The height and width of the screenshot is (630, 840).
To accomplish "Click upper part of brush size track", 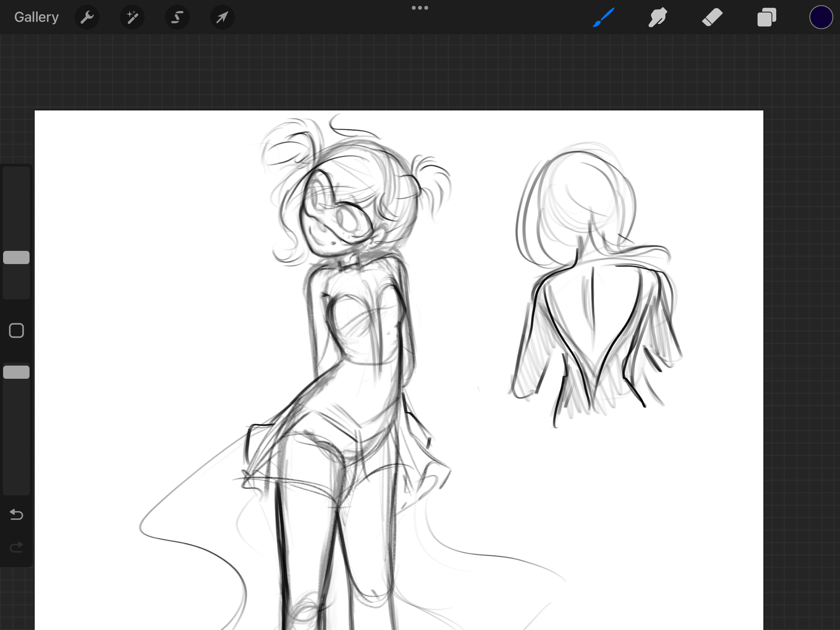I will click(16, 197).
